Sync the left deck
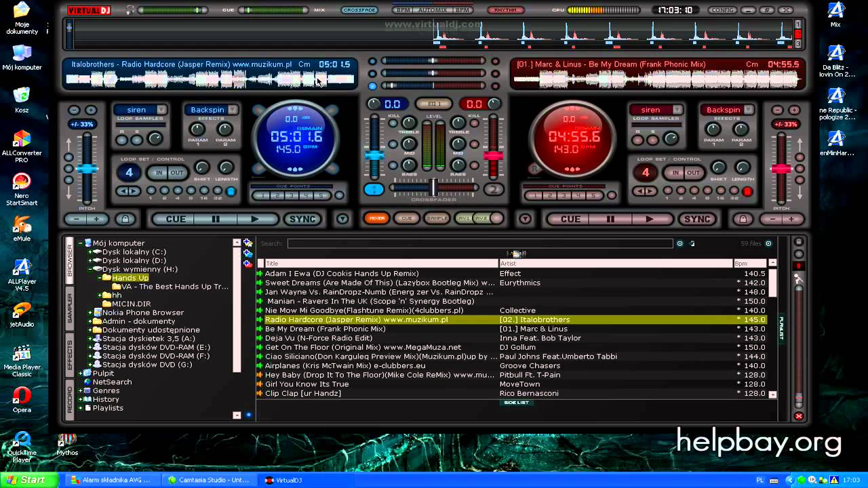This screenshot has width=868, height=488. click(x=302, y=219)
